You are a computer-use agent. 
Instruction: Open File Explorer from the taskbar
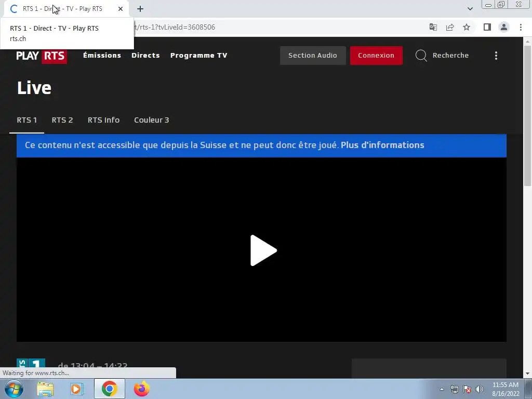(x=45, y=389)
